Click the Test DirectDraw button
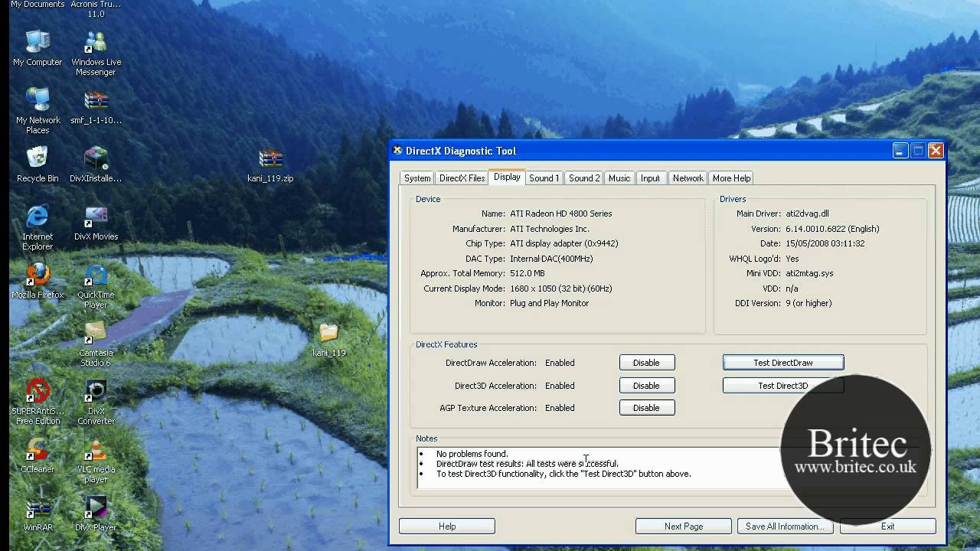This screenshot has width=980, height=551. coord(783,363)
